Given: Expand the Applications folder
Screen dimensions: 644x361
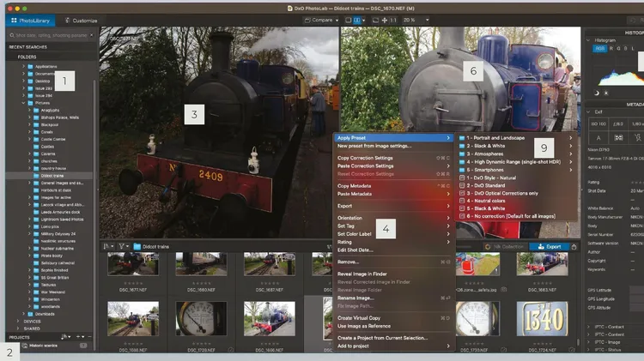Looking at the screenshot, I should 23,66.
